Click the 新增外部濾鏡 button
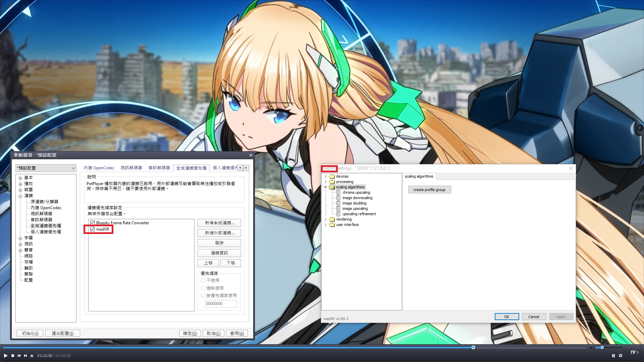This screenshot has width=644, height=362. [x=219, y=233]
